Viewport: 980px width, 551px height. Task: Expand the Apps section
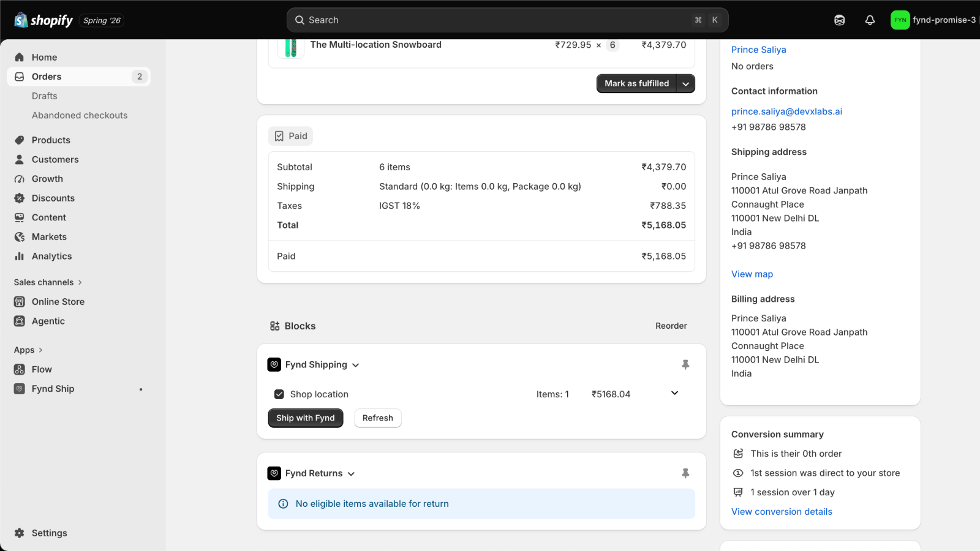coord(29,350)
